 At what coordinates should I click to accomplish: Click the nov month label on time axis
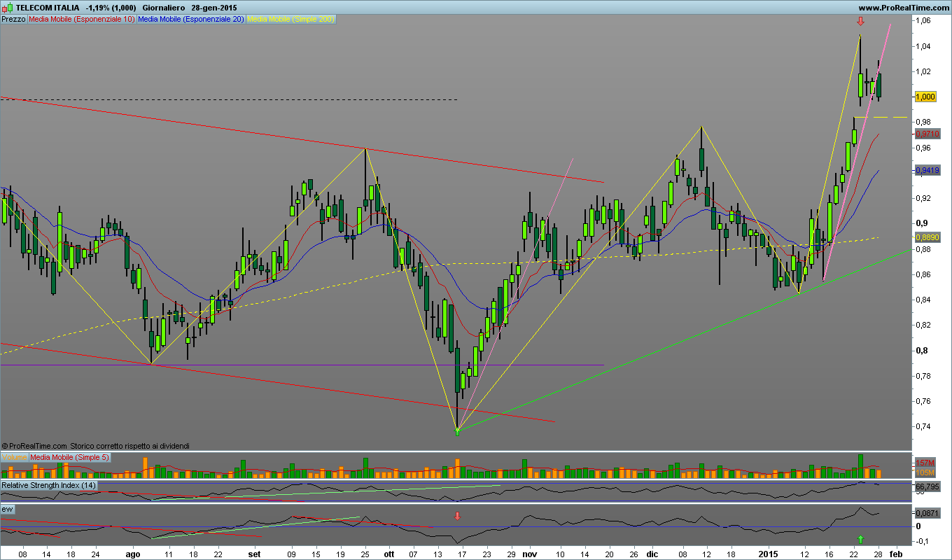[528, 553]
